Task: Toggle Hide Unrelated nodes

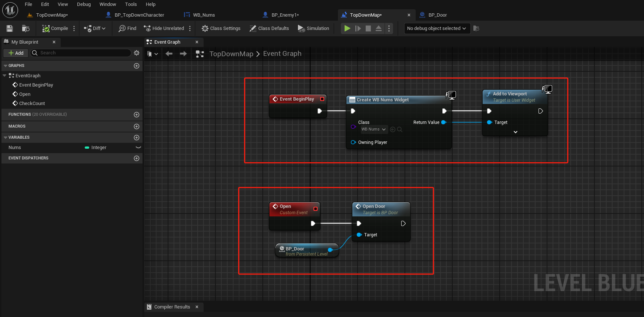Action: [164, 28]
